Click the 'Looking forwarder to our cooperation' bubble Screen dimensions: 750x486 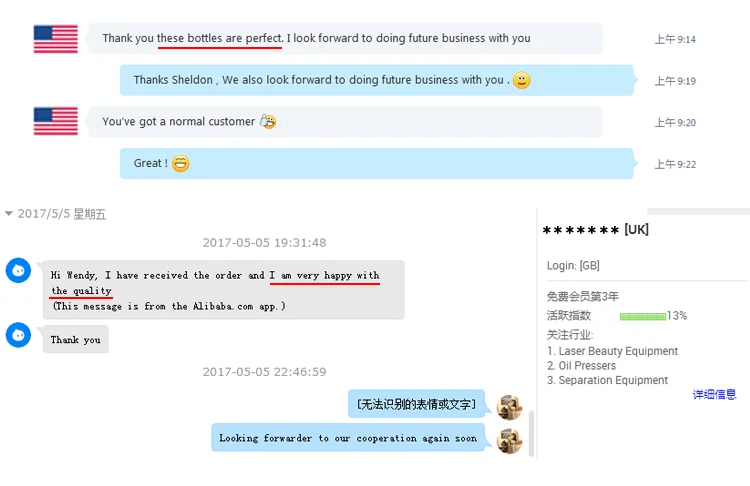point(348,438)
